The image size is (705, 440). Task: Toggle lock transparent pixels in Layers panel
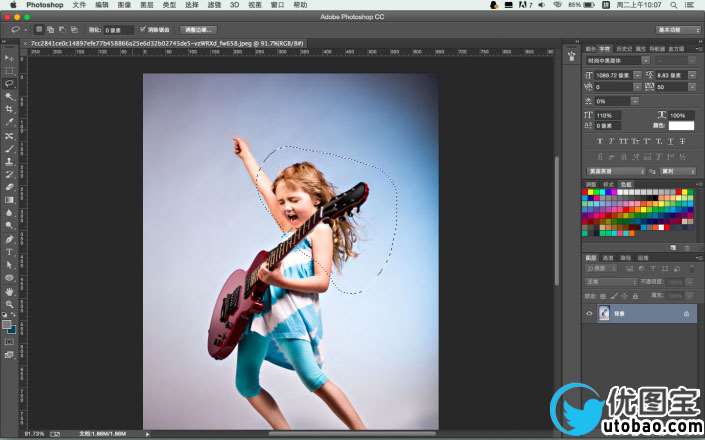coord(603,296)
